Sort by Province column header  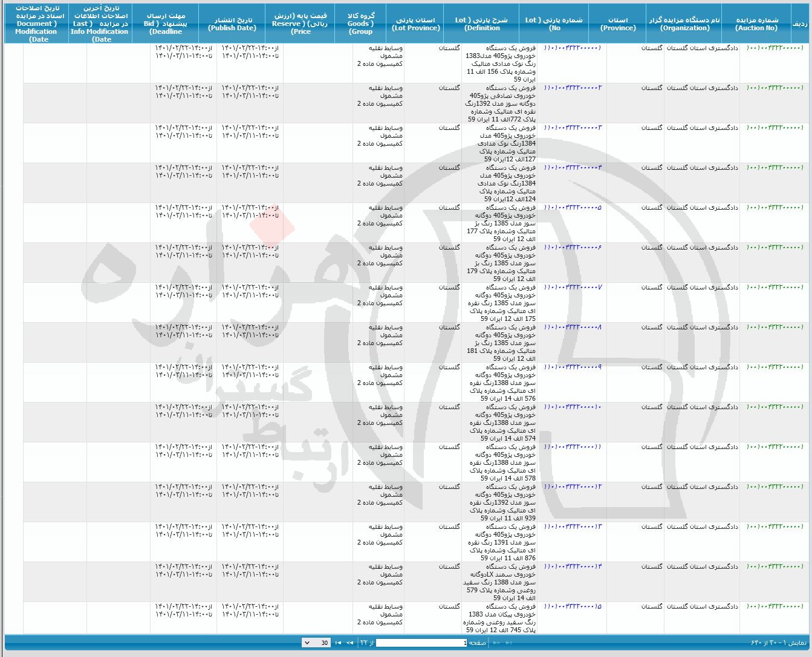pos(618,24)
